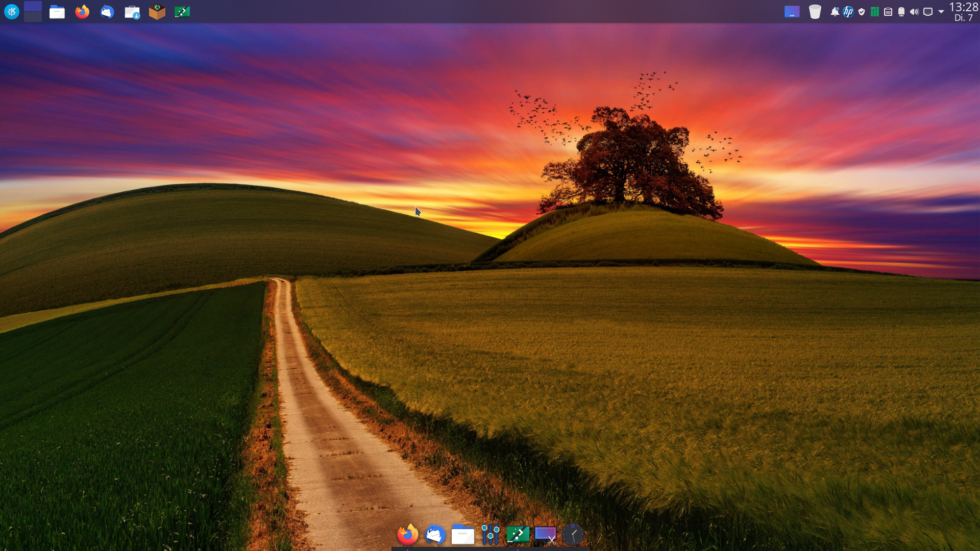Open the software store with download badge
This screenshot has height=551, width=980.
coord(132,12)
